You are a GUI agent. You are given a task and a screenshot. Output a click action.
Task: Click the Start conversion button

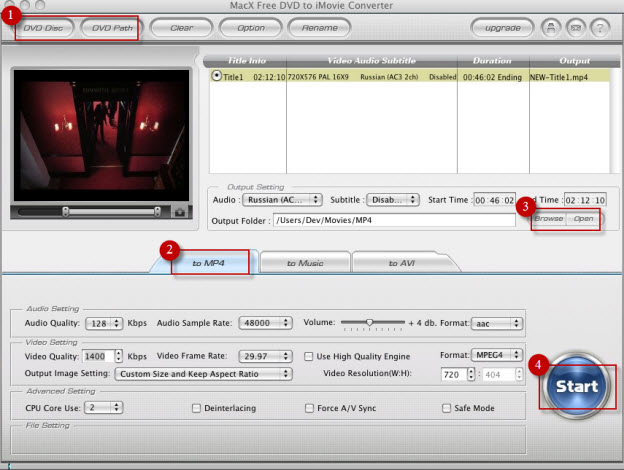point(576,386)
